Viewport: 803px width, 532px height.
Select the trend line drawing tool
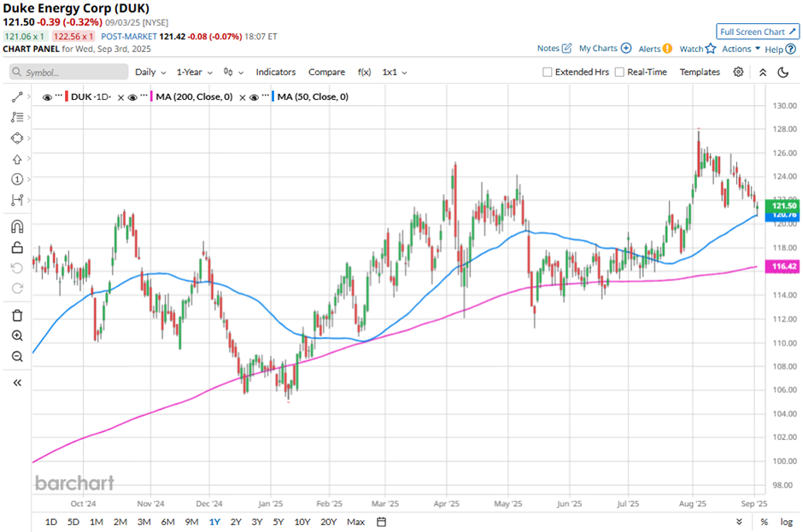(17, 96)
